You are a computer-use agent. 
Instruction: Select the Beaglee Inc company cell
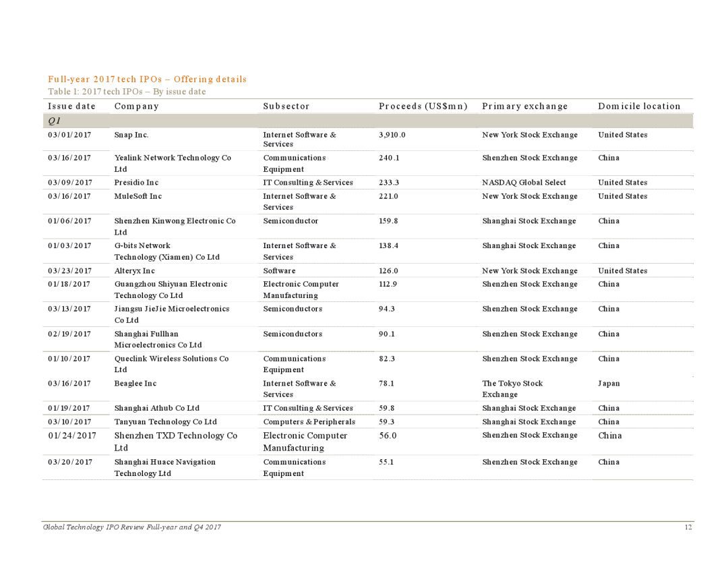point(135,383)
